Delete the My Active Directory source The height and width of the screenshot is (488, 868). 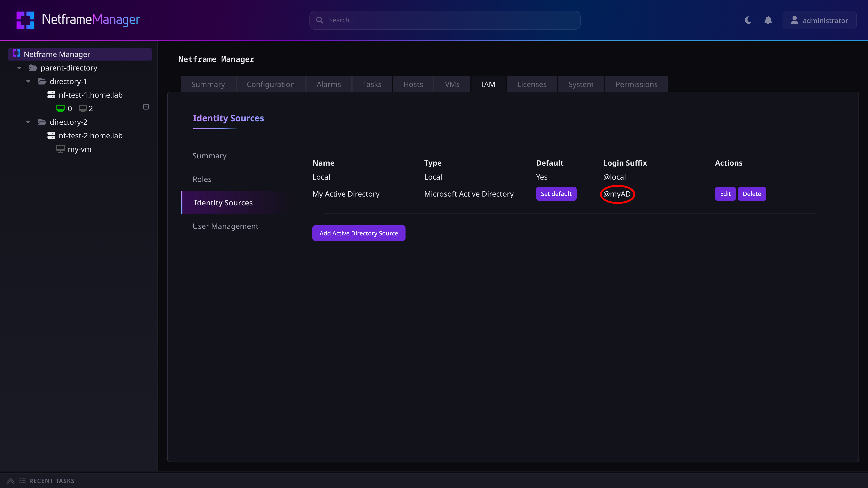pyautogui.click(x=752, y=194)
